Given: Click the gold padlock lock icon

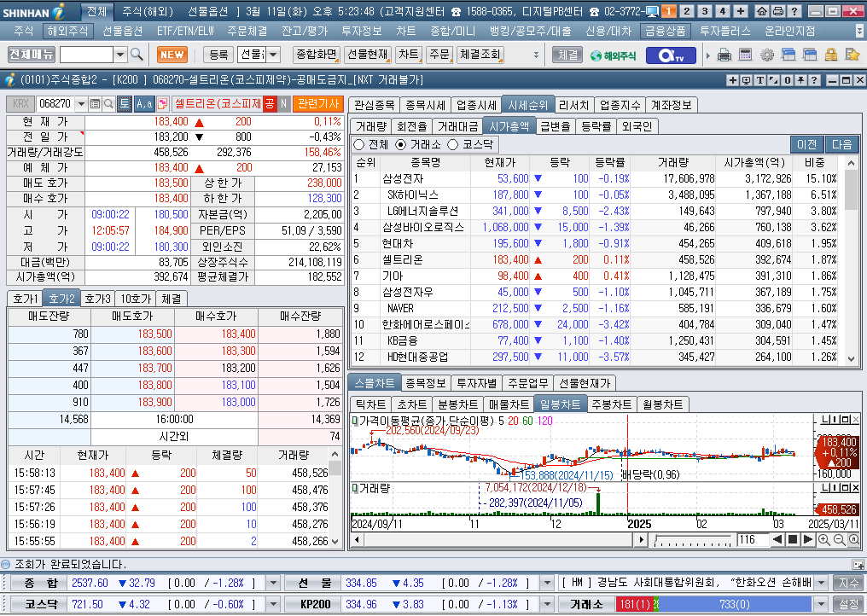Looking at the screenshot, I should click(x=830, y=55).
